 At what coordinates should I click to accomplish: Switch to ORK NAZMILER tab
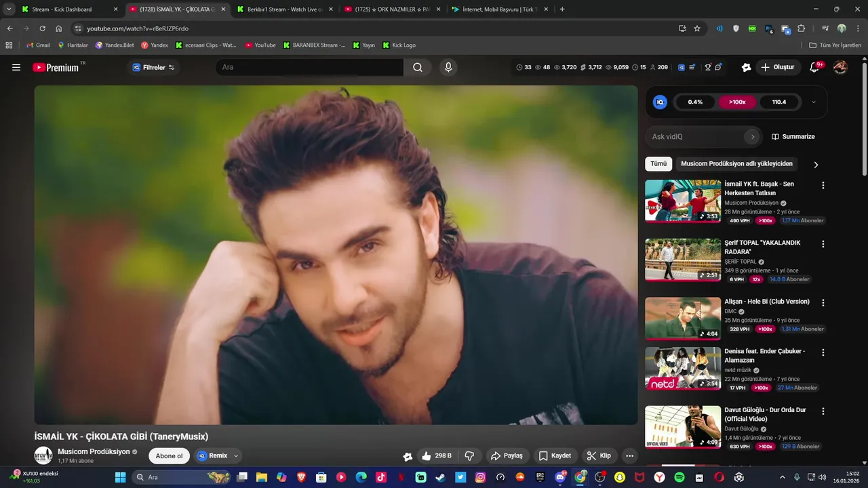pyautogui.click(x=393, y=9)
